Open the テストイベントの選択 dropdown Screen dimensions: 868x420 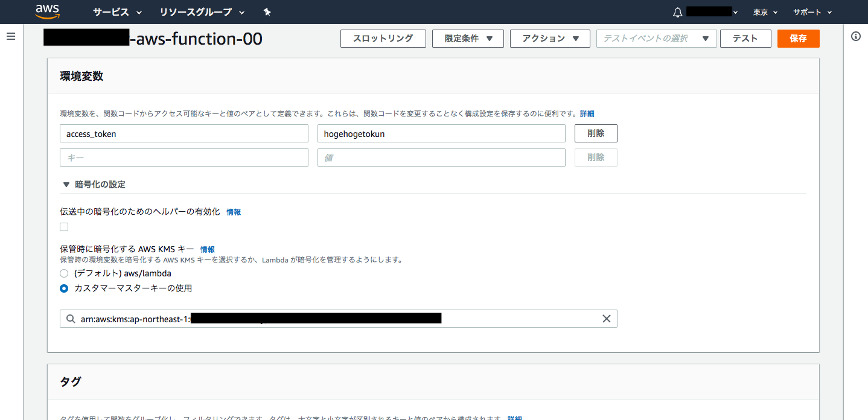(656, 39)
